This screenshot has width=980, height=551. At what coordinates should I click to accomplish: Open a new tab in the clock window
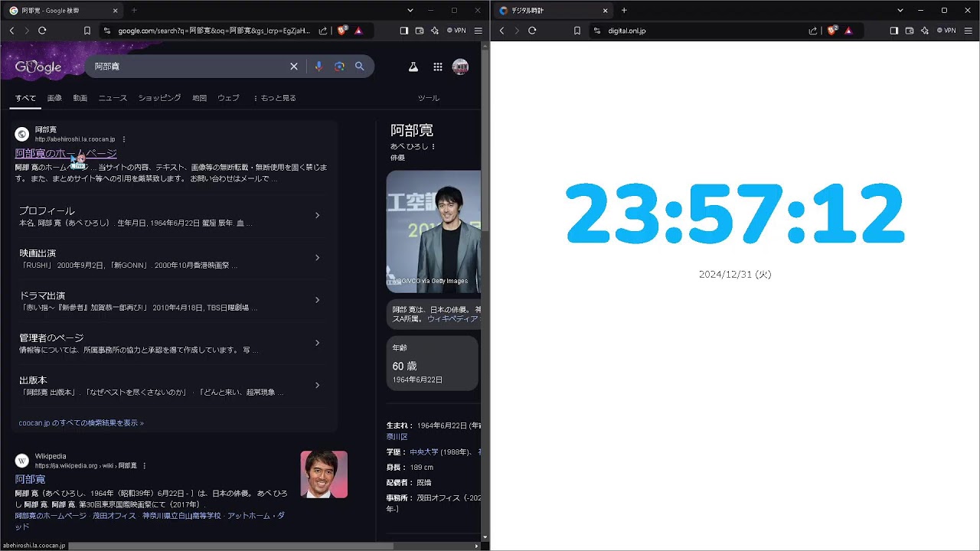tap(624, 10)
